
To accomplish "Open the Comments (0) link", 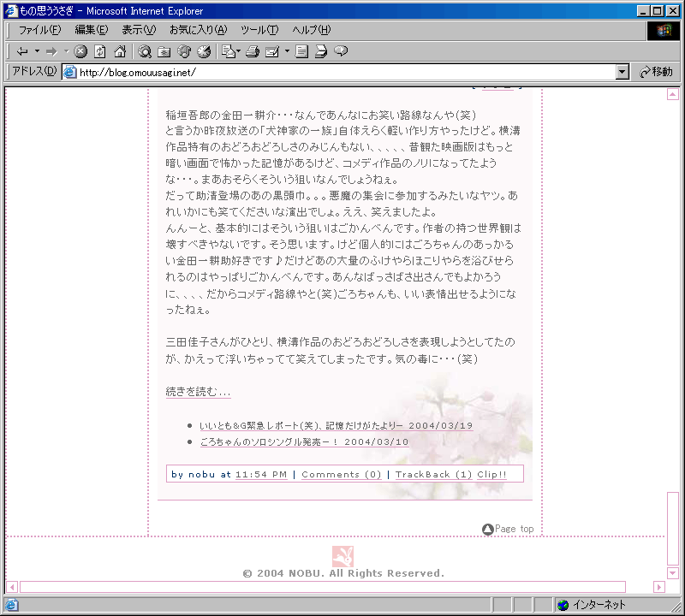I will pos(341,475).
